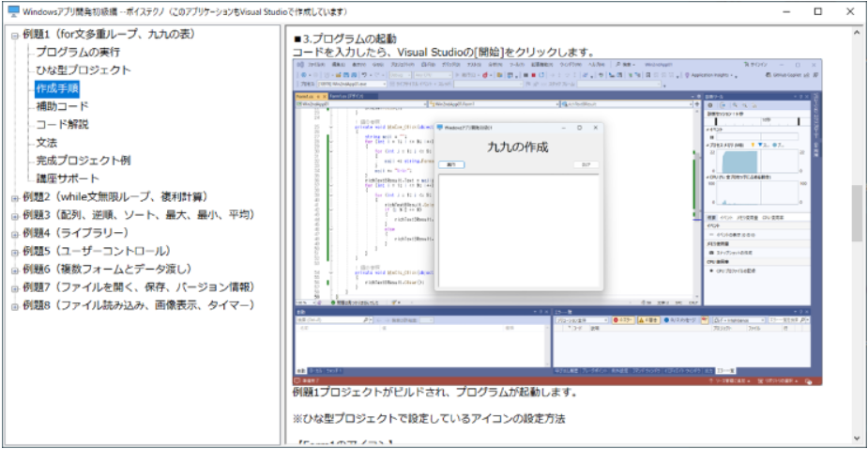Click the orange Form1.cs tab in the embedded Visual Studio screenshot
Viewport: 868px width, 449px height.
pos(312,96)
